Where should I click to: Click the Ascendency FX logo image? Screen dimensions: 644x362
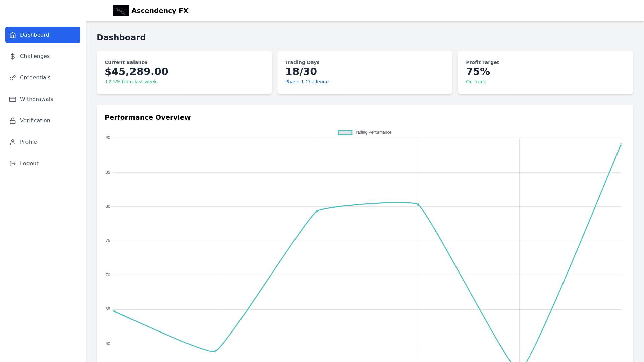coord(120,11)
